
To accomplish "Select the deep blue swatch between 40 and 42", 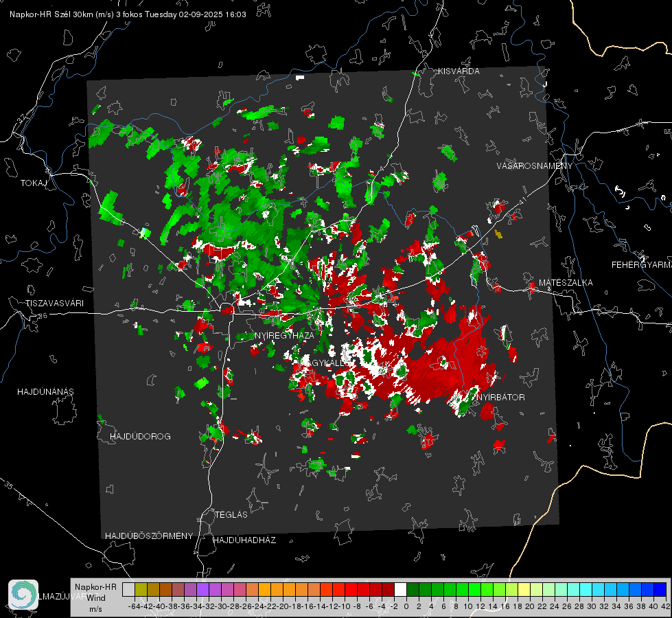I will tap(660, 589).
